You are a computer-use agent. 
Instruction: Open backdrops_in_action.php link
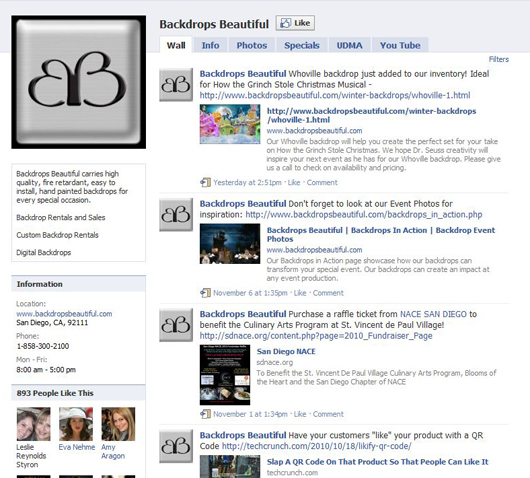[x=364, y=215]
